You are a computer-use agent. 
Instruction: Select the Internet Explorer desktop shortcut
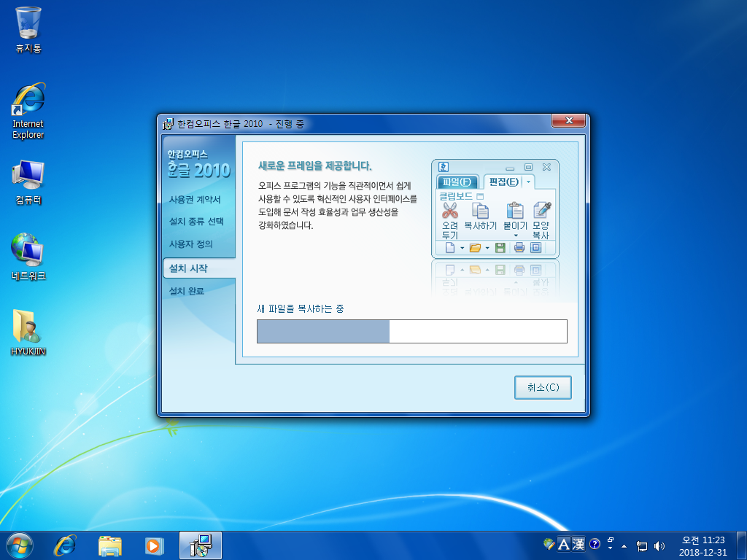pyautogui.click(x=28, y=111)
